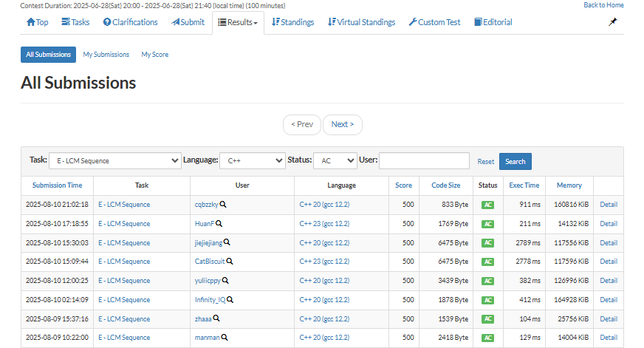Click the Search button
This screenshot has width=644, height=348.
coord(515,162)
